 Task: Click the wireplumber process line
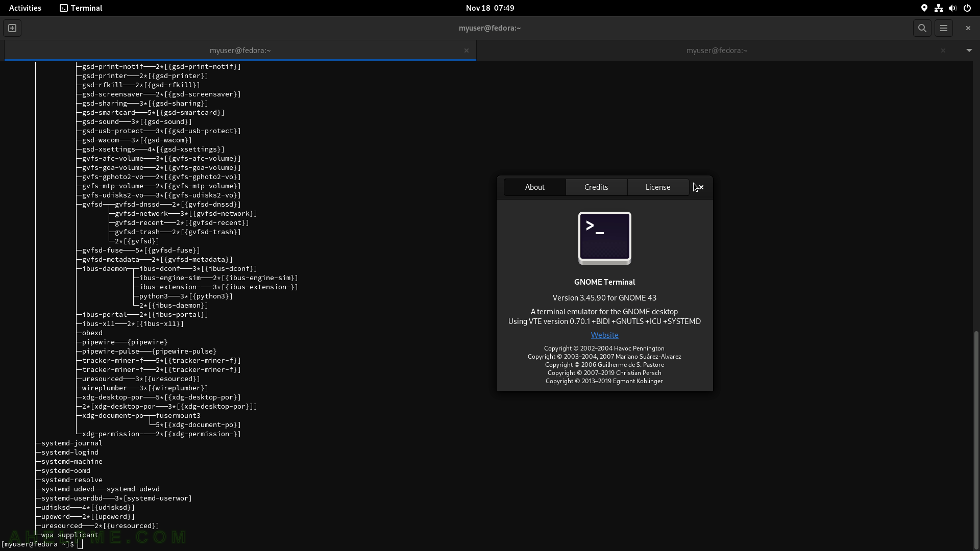[145, 388]
